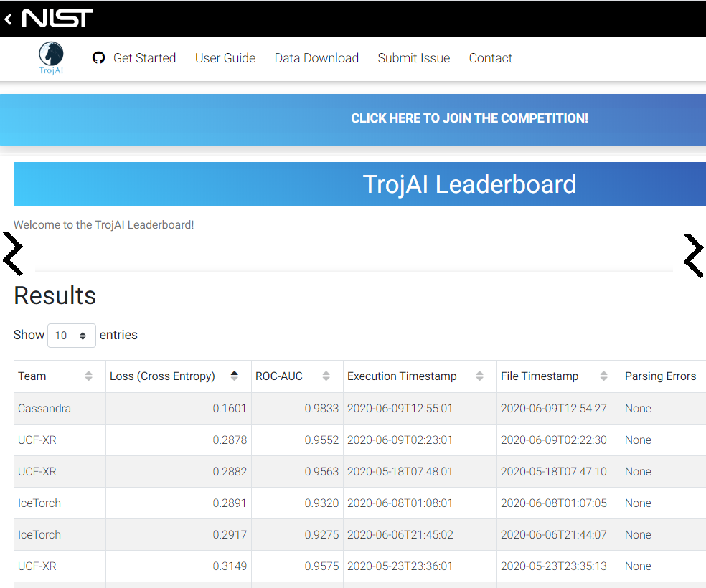This screenshot has height=588, width=706.
Task: Click the GitHub icon beside Get Started
Action: (x=98, y=58)
